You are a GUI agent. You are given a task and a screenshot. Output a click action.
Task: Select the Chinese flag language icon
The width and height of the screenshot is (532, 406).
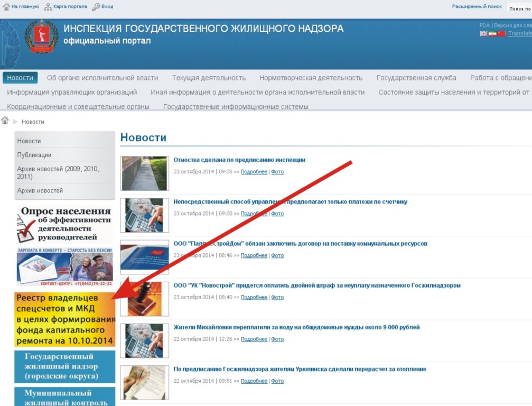click(x=501, y=34)
